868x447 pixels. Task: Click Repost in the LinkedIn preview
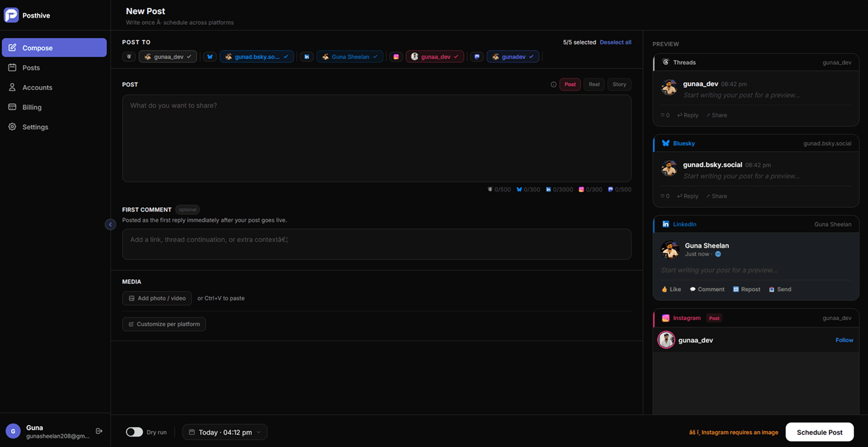click(x=746, y=289)
